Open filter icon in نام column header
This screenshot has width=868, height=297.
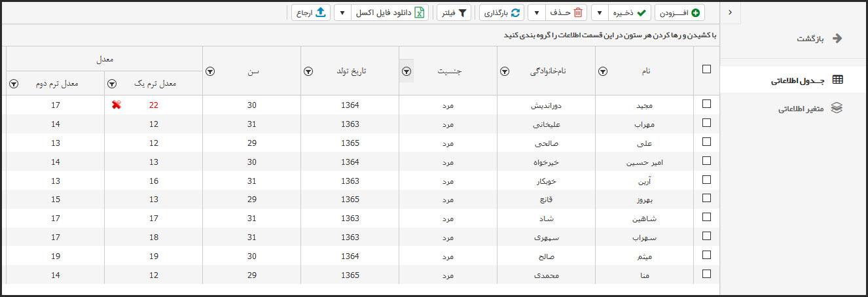pyautogui.click(x=602, y=72)
